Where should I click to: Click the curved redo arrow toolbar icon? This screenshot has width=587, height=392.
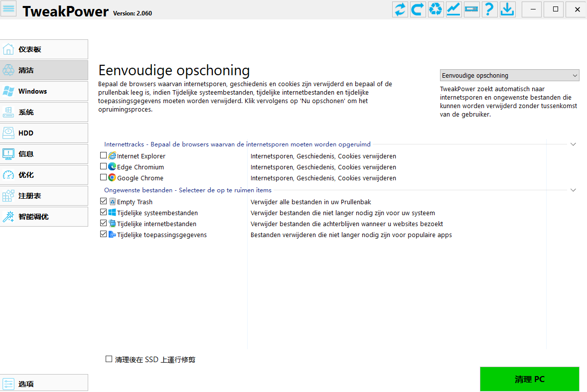418,9
